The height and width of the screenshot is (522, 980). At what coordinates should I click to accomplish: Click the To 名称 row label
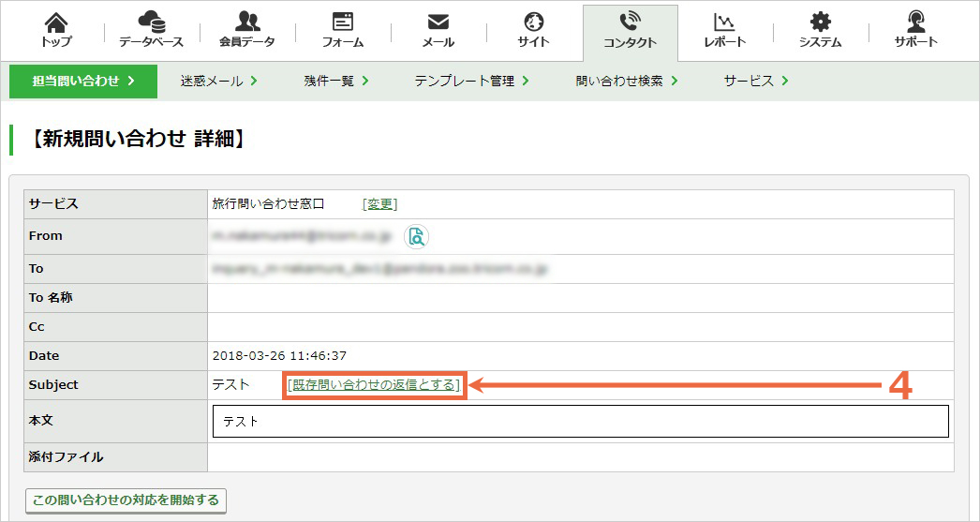tap(51, 298)
